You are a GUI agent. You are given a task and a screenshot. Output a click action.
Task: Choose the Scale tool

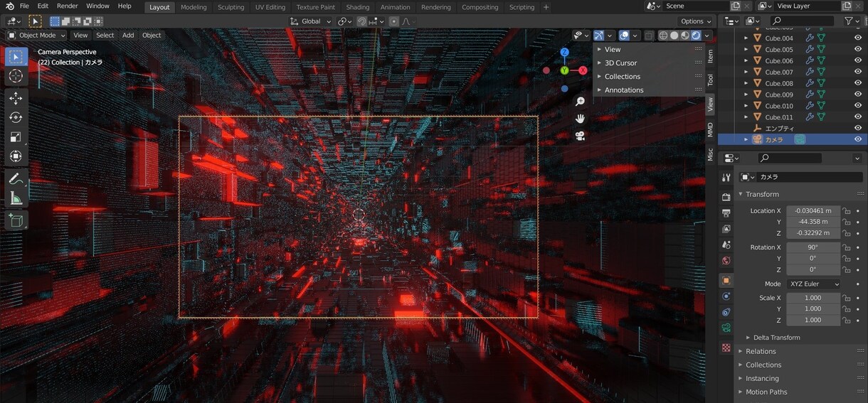16,137
